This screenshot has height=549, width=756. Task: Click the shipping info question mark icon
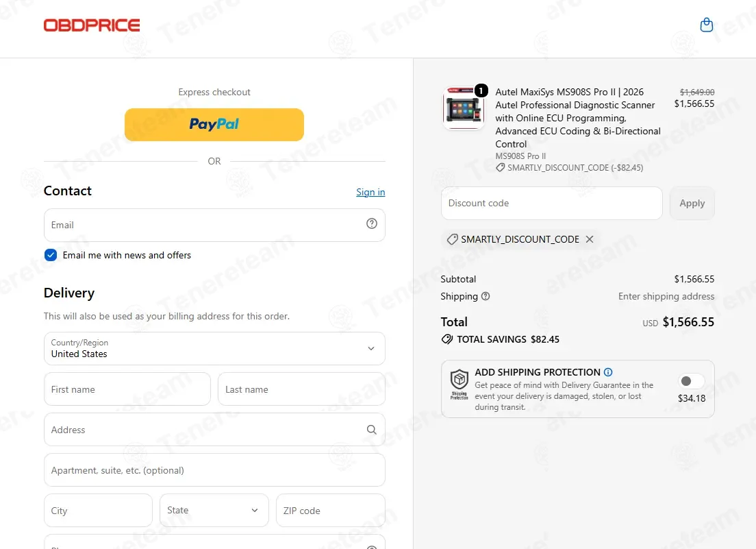[486, 296]
